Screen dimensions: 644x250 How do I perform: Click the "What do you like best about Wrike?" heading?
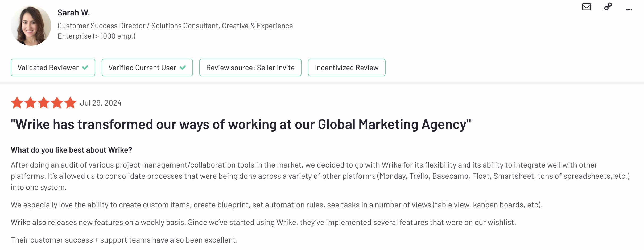pyautogui.click(x=71, y=150)
